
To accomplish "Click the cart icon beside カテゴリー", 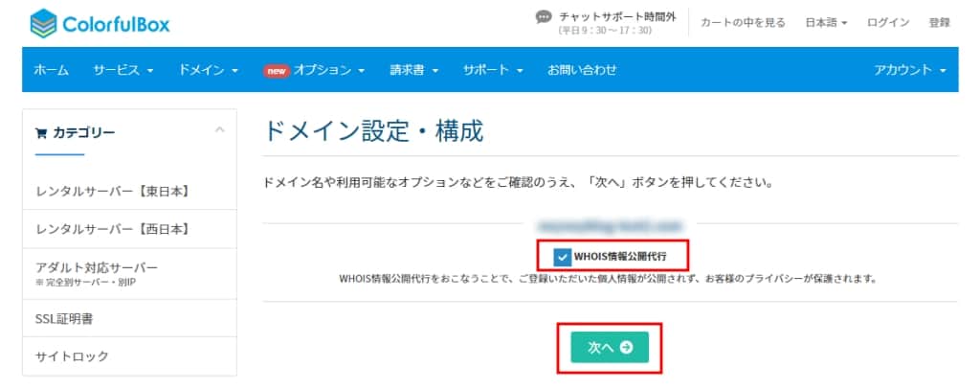I will 41,132.
